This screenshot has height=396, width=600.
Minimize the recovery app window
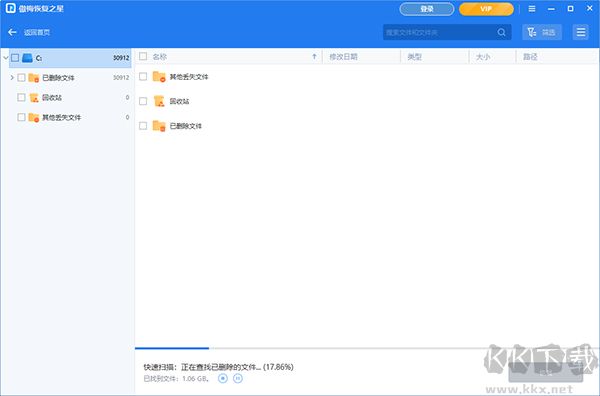pyautogui.click(x=551, y=8)
